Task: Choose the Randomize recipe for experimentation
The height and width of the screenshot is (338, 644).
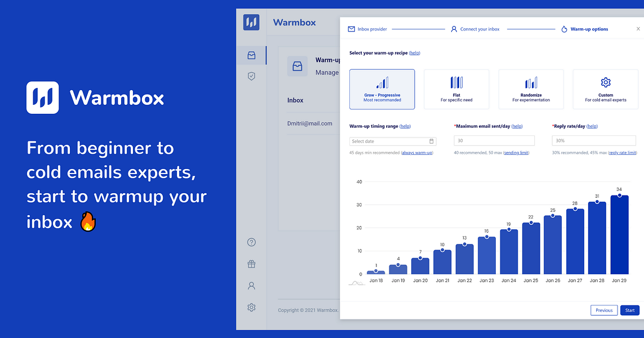Action: pos(531,89)
